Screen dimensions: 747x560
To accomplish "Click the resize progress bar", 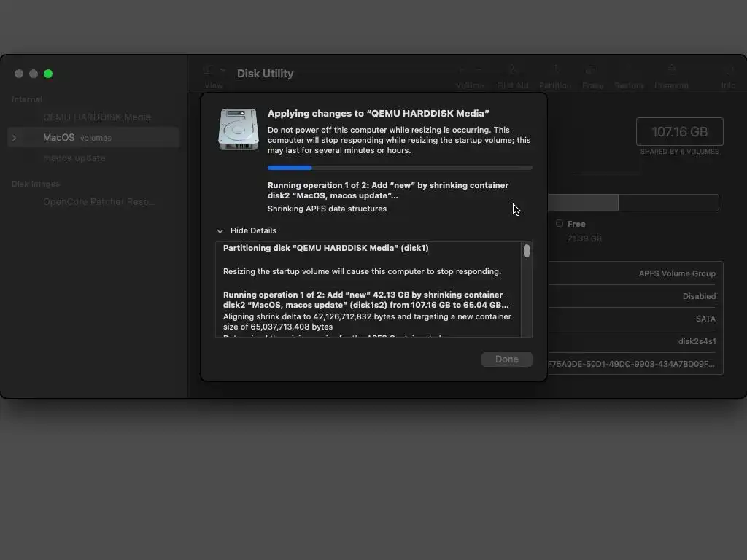I will (400, 168).
